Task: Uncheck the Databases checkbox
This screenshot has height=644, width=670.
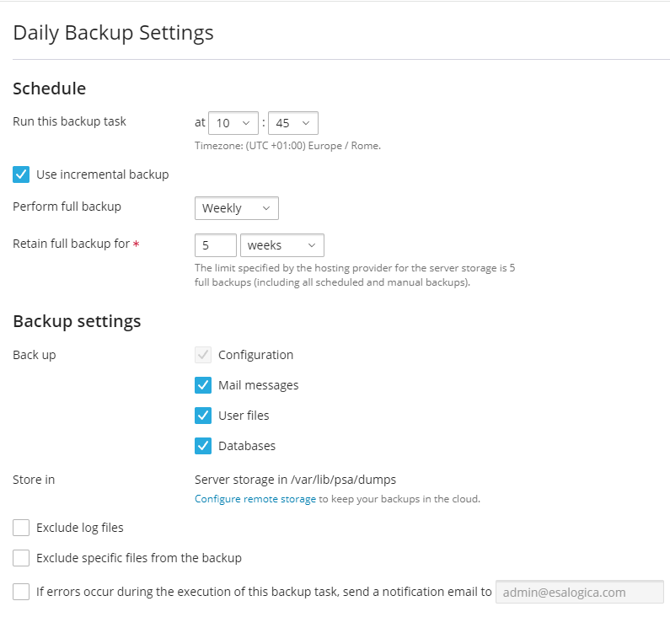Action: point(203,446)
